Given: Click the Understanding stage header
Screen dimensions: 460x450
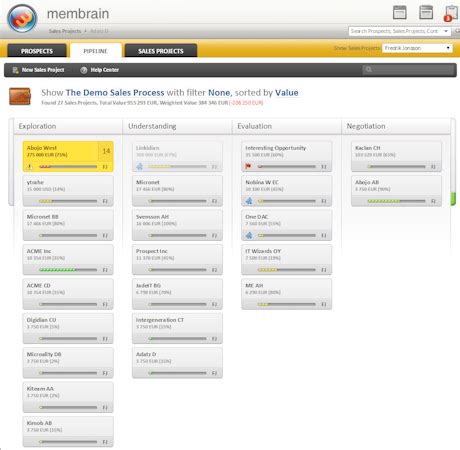Looking at the screenshot, I should (152, 126).
